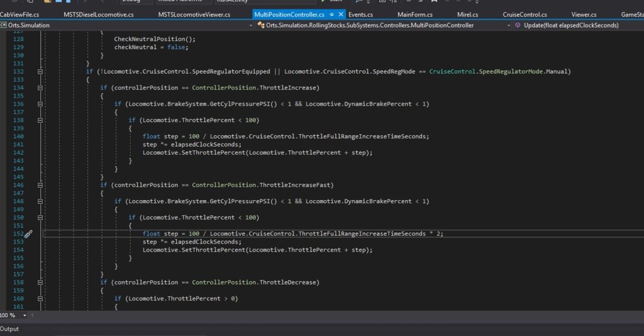644x336 pixels.
Task: Collapse the ThrottleIncreaseFast if block at line 146
Action: click(40, 186)
